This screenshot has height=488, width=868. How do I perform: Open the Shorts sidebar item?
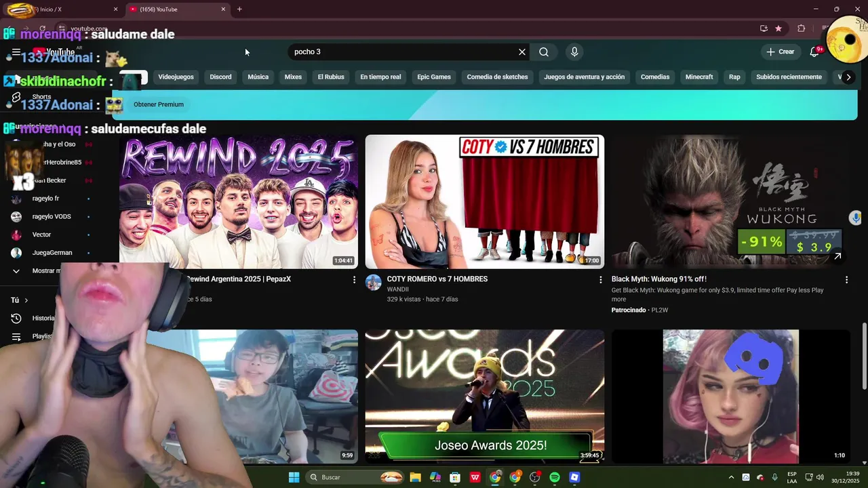pos(41,97)
